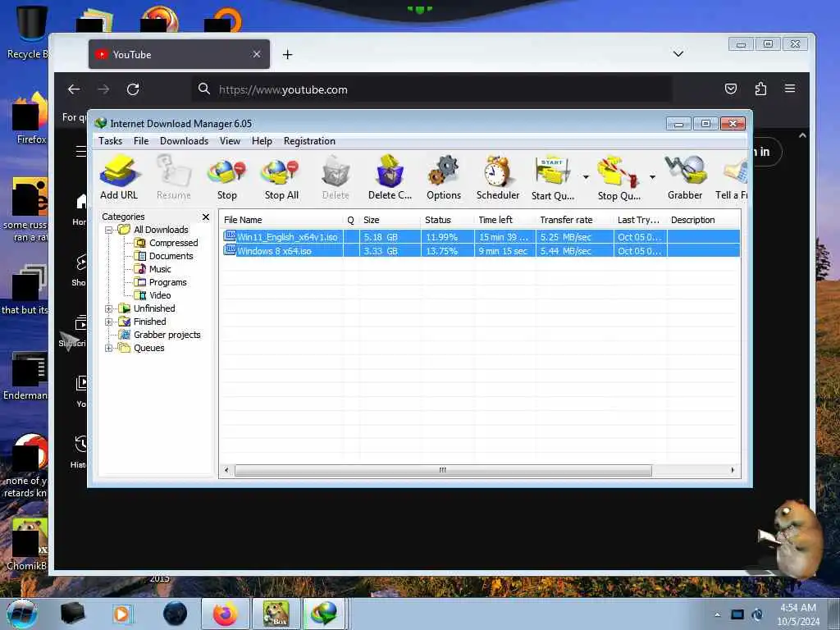Click the right arrow of horizontal scrollbar

pos(733,470)
